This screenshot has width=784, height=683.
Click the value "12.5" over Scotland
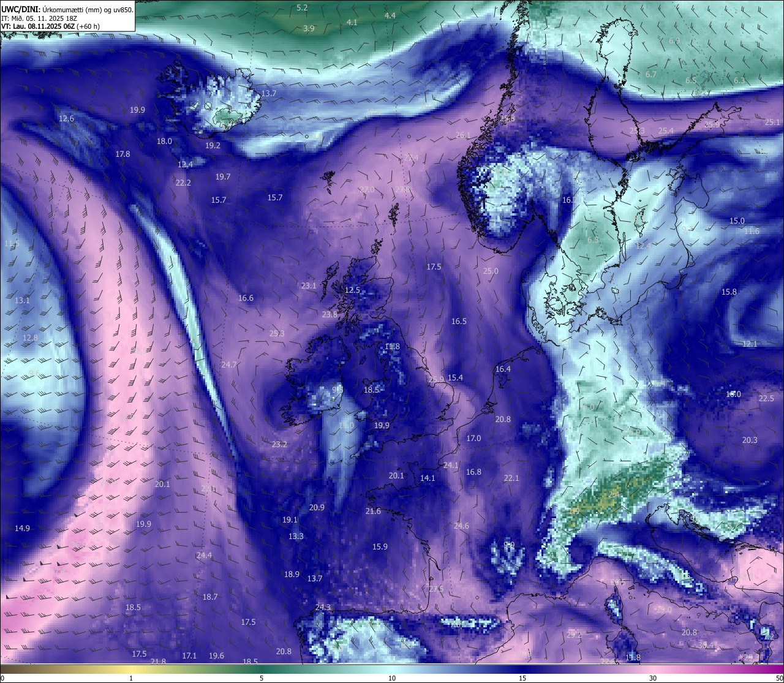[352, 290]
